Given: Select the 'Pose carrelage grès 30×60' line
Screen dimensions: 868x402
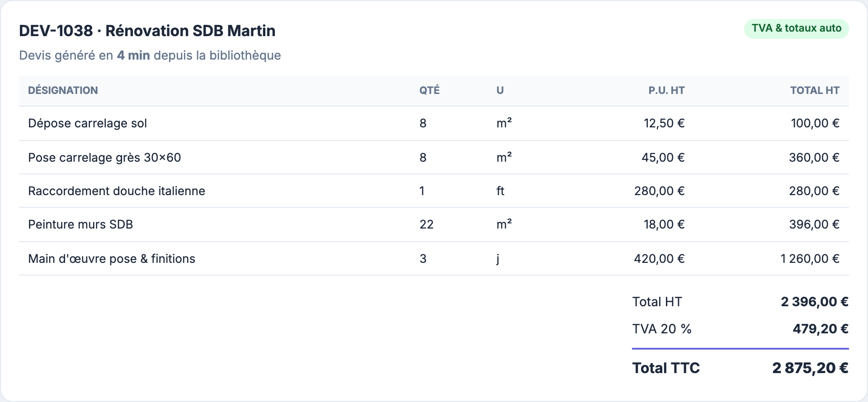Looking at the screenshot, I should pyautogui.click(x=434, y=157).
